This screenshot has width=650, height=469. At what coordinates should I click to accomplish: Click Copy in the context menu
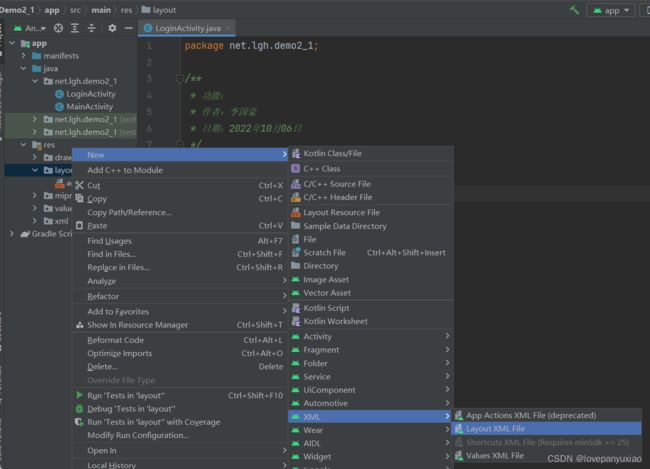click(180, 199)
